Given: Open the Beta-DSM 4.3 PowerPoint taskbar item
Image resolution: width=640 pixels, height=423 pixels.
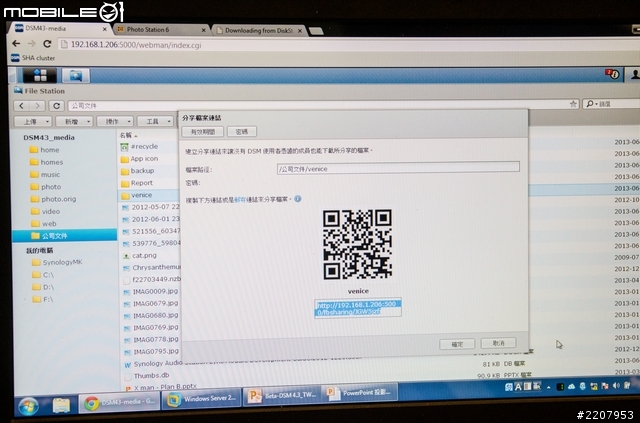Looking at the screenshot, I should tap(282, 396).
